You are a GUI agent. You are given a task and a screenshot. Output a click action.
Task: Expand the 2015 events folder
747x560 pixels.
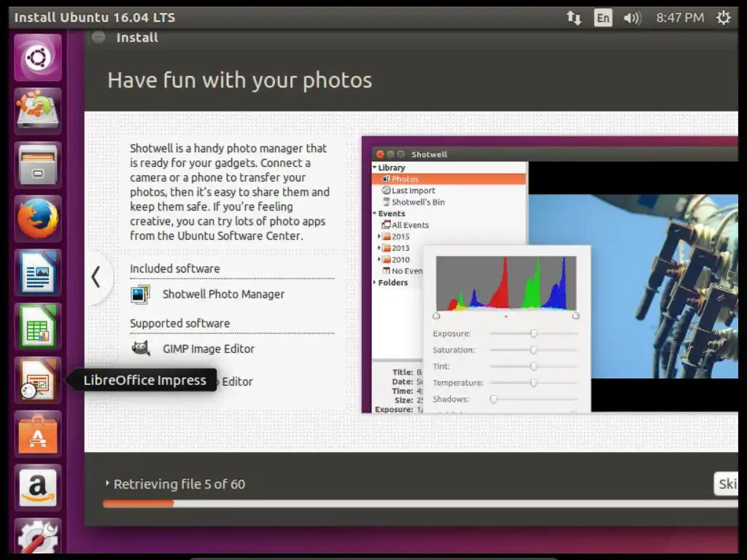(379, 236)
